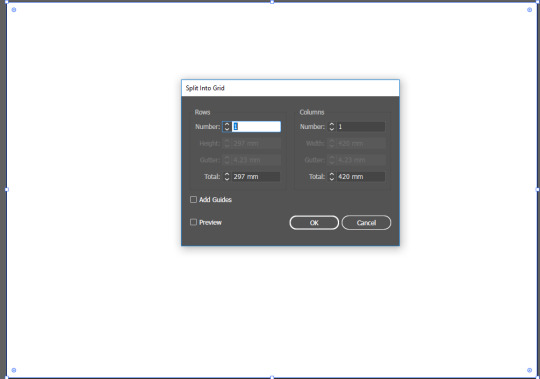Click the top-middle selection handle
This screenshot has width=540, height=379.
pos(272,2)
